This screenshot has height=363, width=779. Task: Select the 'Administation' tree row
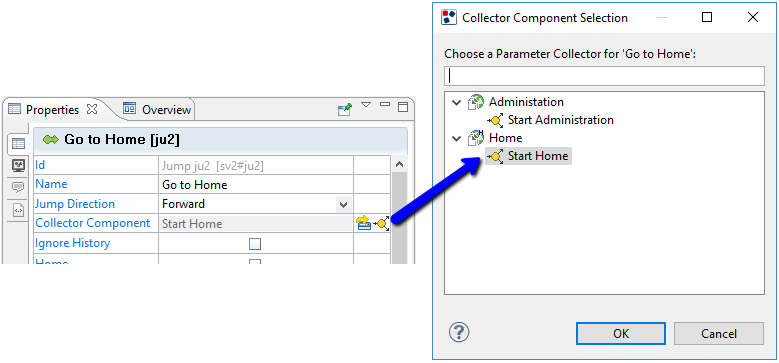526,102
